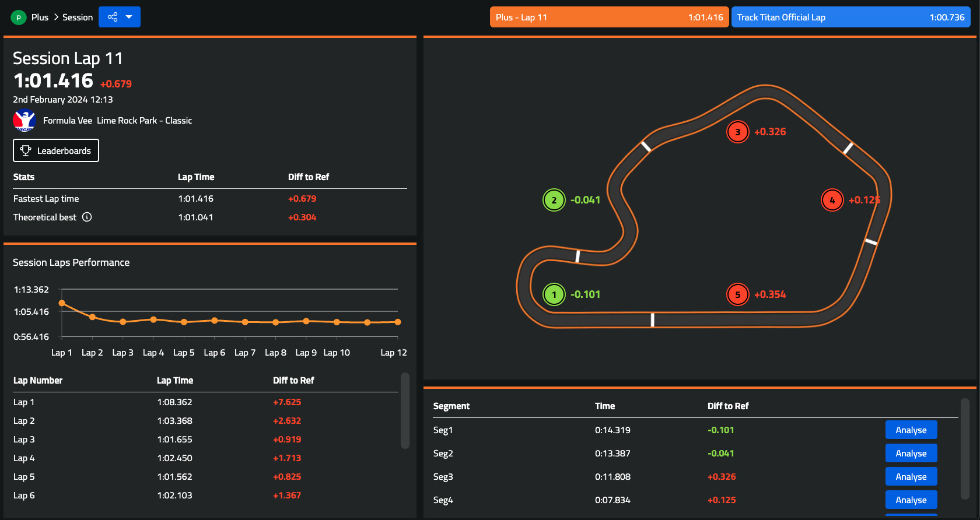
Task: Analyse Seg3 segment
Action: (911, 477)
